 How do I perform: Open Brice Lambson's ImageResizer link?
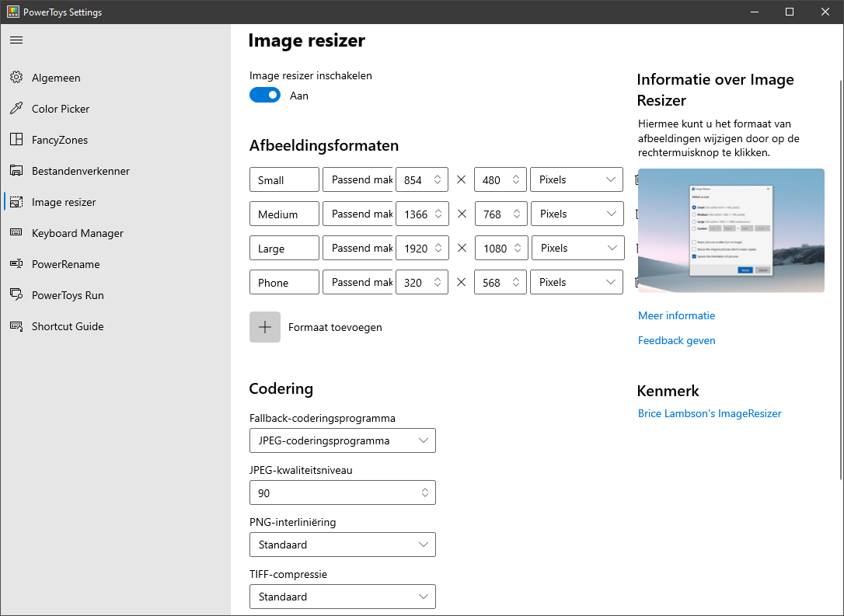pyautogui.click(x=710, y=413)
